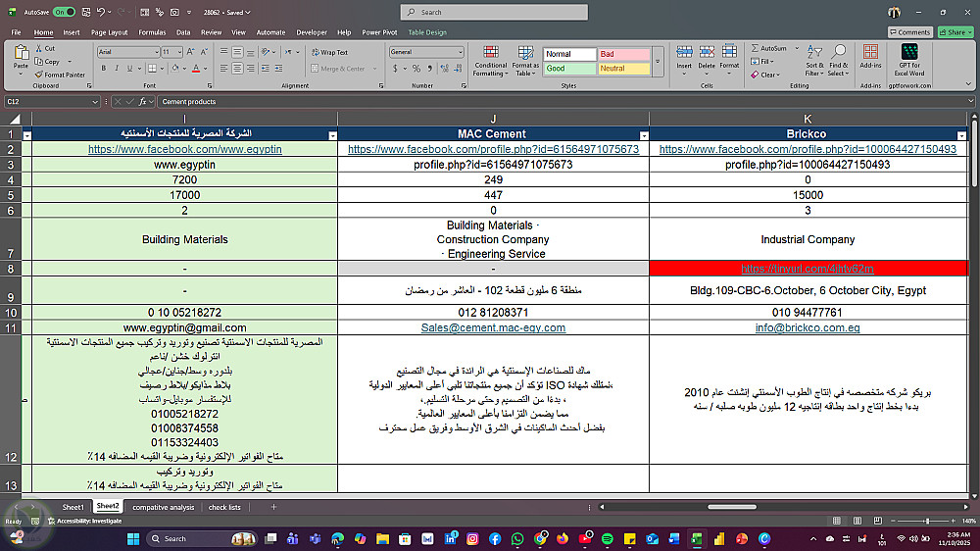Open the Comments pane button

click(x=910, y=32)
